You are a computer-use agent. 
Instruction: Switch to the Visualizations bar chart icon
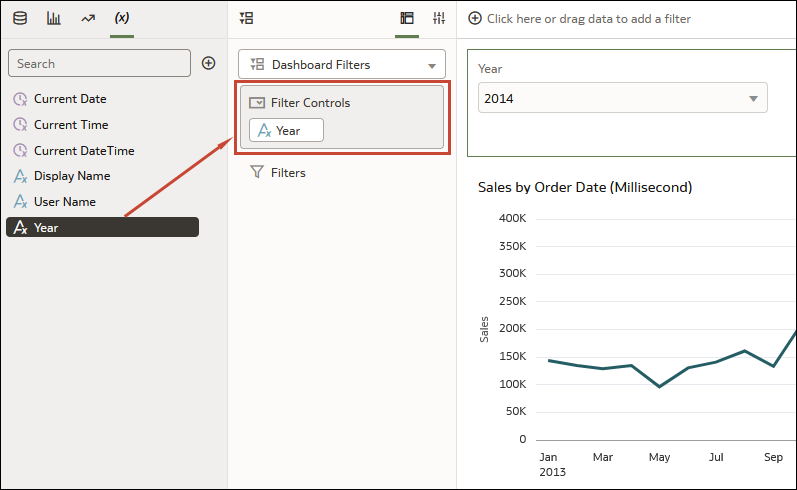pyautogui.click(x=54, y=18)
